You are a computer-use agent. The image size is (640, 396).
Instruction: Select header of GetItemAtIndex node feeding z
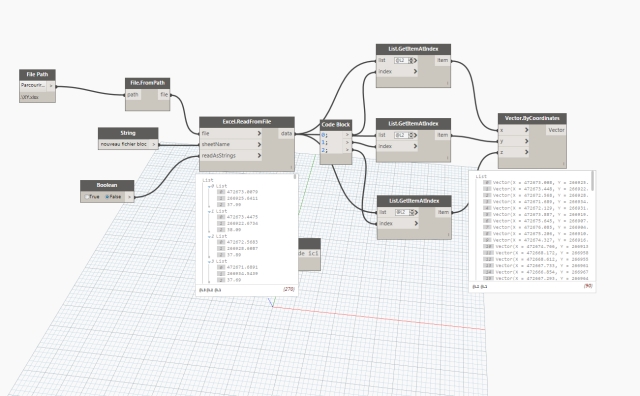[x=414, y=201]
